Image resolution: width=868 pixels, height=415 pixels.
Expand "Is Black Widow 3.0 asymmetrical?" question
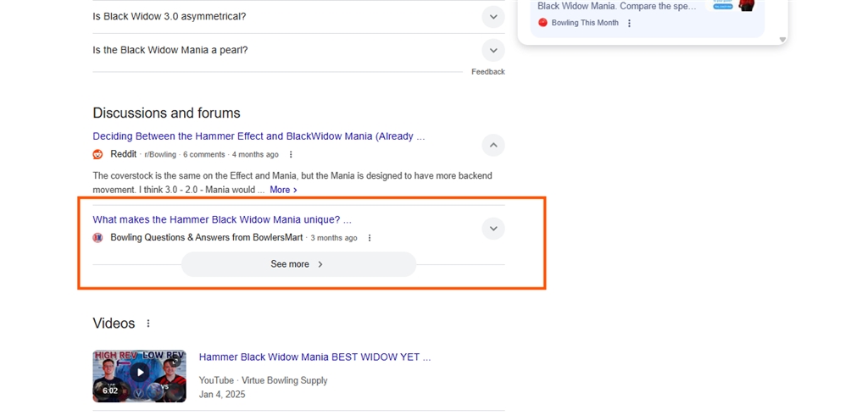pyautogui.click(x=492, y=17)
